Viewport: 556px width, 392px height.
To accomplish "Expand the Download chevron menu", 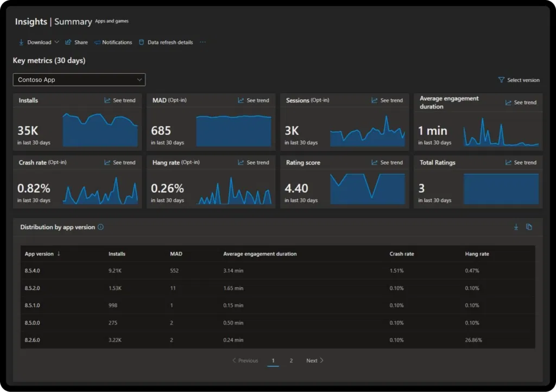I will tap(57, 42).
